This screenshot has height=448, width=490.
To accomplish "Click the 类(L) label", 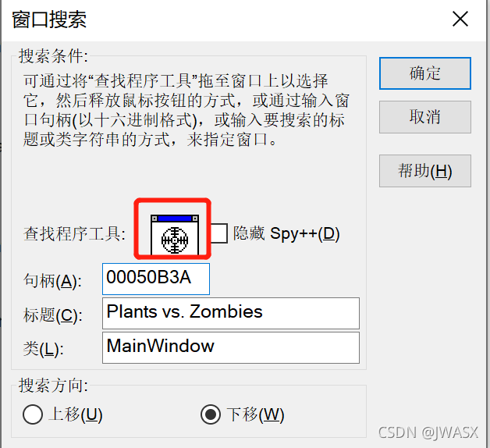I will click(44, 349).
